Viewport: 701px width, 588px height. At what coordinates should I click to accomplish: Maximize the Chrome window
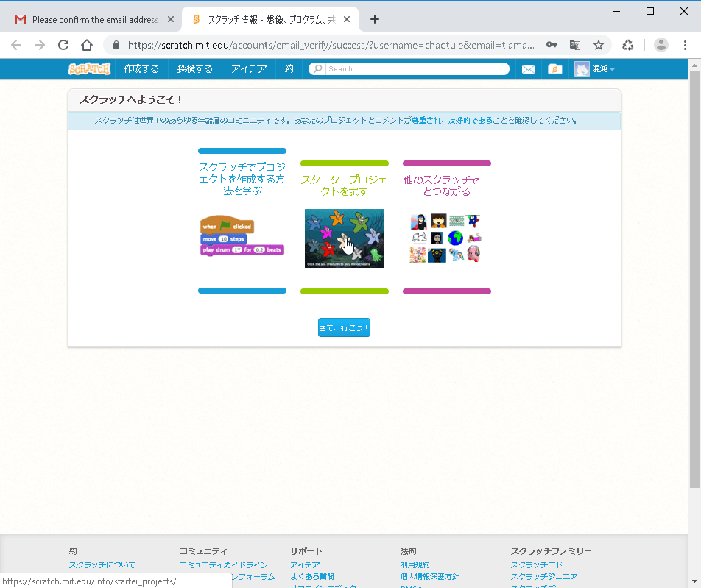(x=650, y=11)
